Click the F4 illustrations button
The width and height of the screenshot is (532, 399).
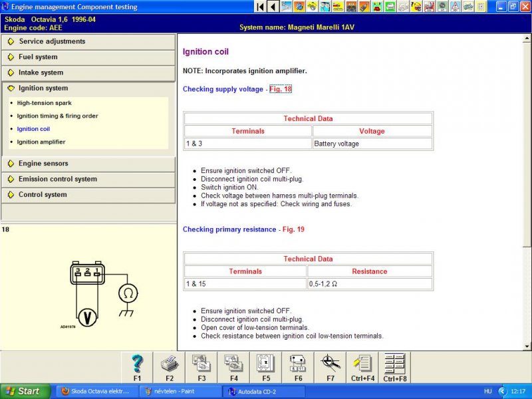click(x=234, y=367)
